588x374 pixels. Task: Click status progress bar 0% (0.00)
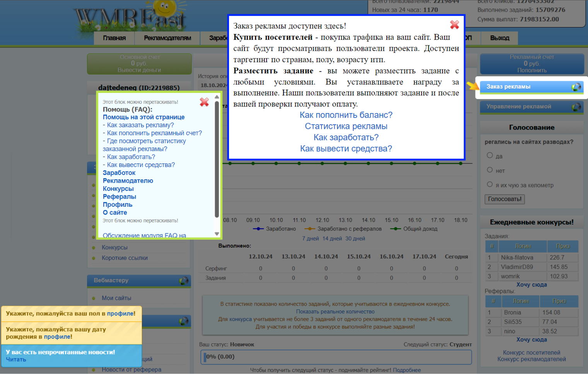(336, 357)
